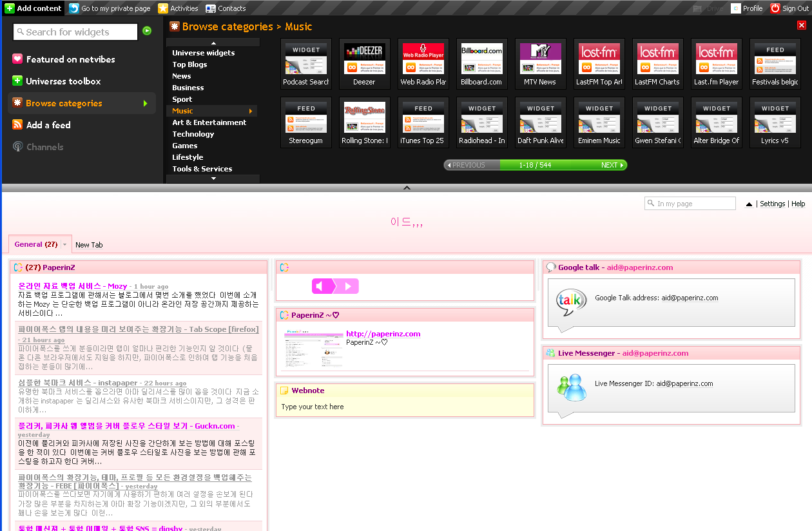
Task: Add the Web Radio Player widget
Action: 423,64
